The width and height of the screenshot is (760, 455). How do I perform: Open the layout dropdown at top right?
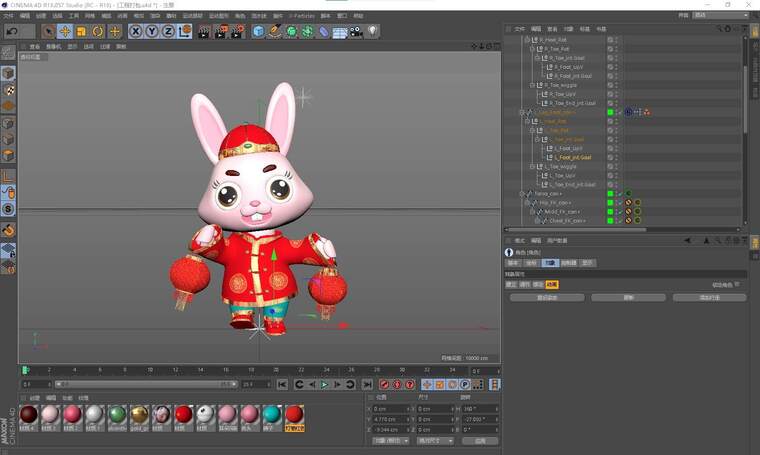(x=721, y=16)
